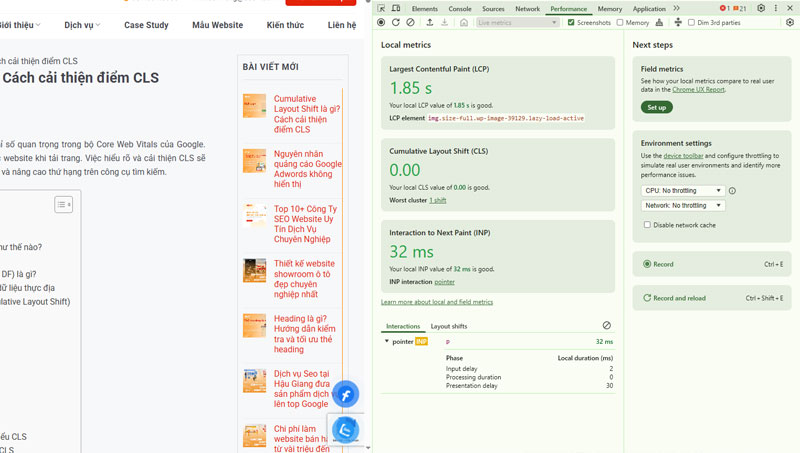
Task: Click the red error count icon
Action: pyautogui.click(x=724, y=8)
